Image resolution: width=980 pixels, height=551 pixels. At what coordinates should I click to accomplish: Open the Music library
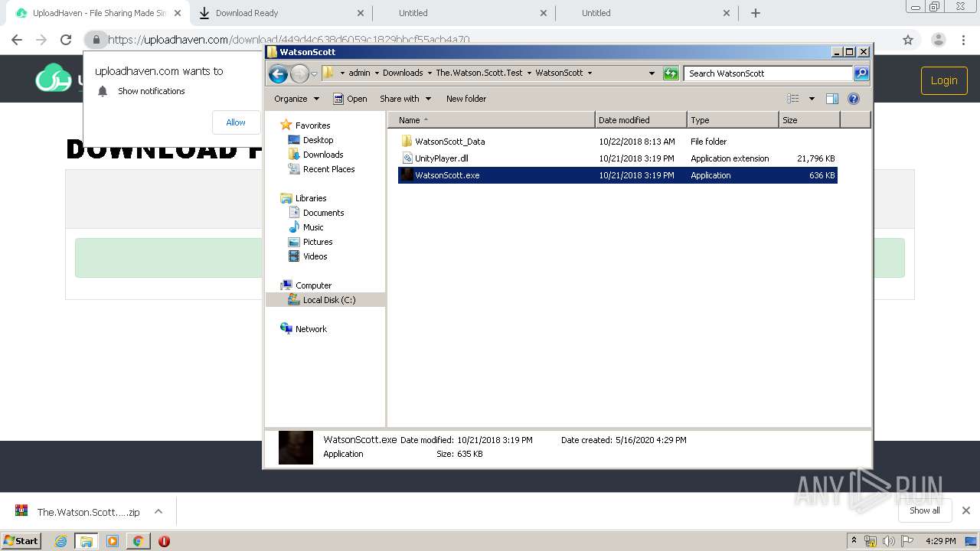(x=313, y=227)
